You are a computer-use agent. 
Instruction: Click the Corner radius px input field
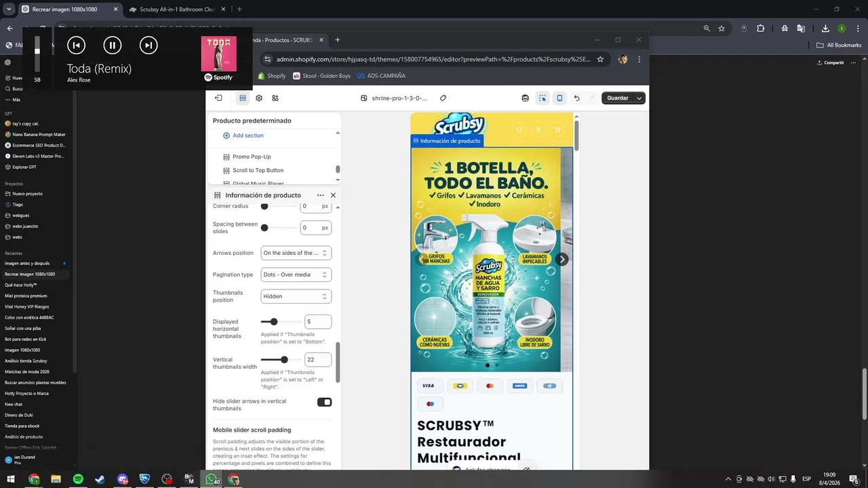point(316,206)
